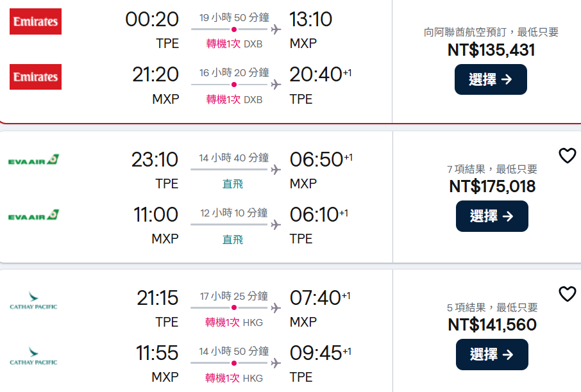Click the Emirates logo on the outbound flight
Viewport: 581px width, 392px height.
(x=36, y=21)
